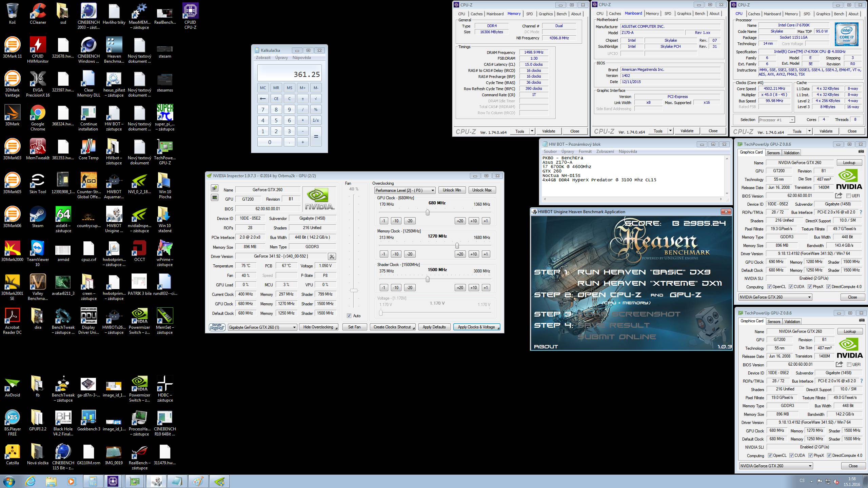This screenshot has width=868, height=488.
Task: Click Memory Clock slider handle at 1270 MHz
Action: [457, 245]
